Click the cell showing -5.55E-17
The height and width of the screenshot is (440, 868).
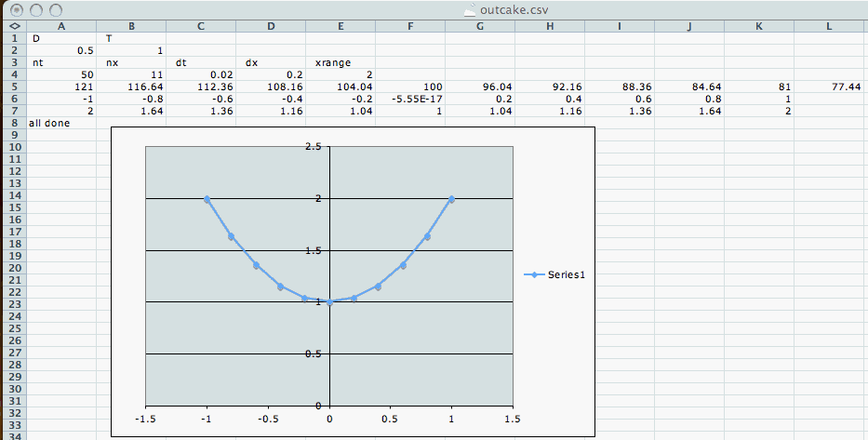pyautogui.click(x=410, y=99)
